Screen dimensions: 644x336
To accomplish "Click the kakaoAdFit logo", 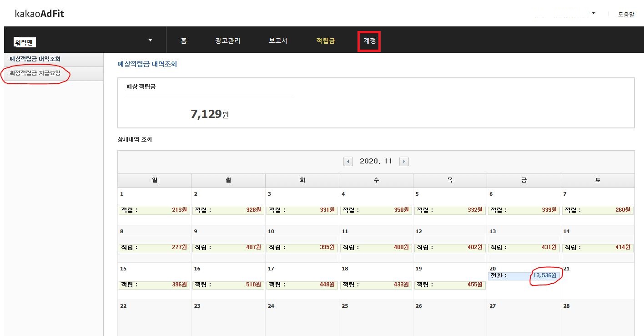I will click(x=40, y=14).
